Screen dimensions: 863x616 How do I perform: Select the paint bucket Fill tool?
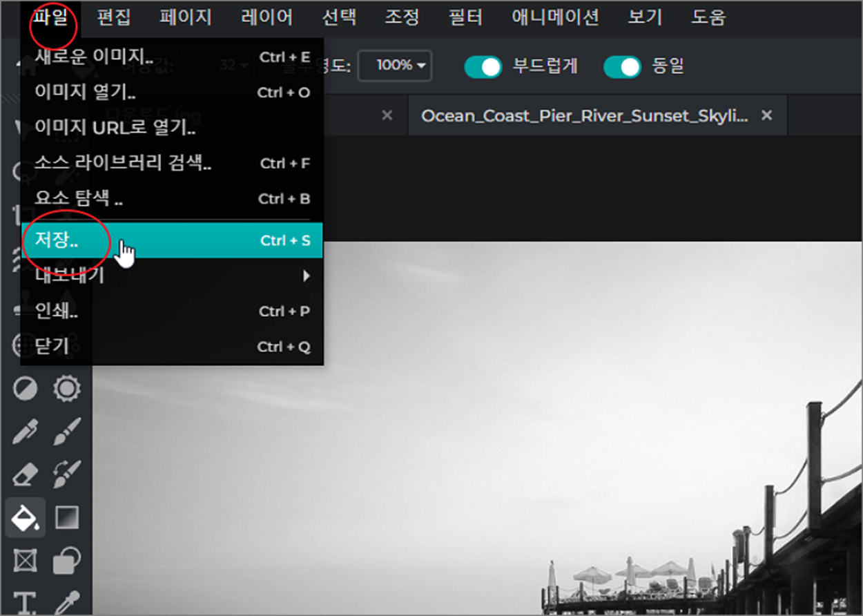coord(26,517)
